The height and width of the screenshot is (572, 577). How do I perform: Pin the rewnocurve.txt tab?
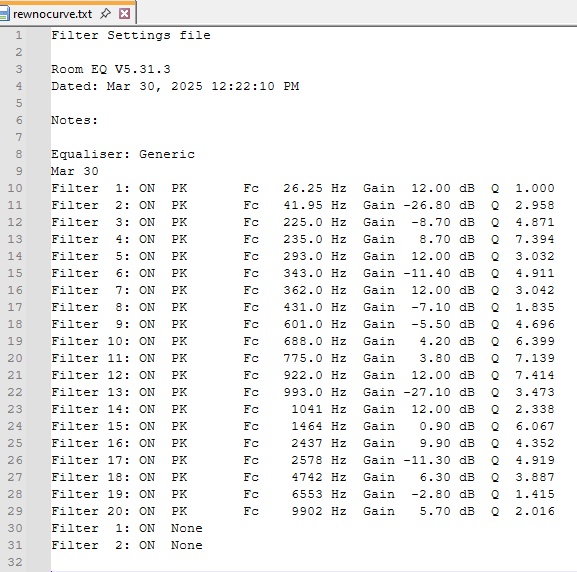[x=105, y=14]
